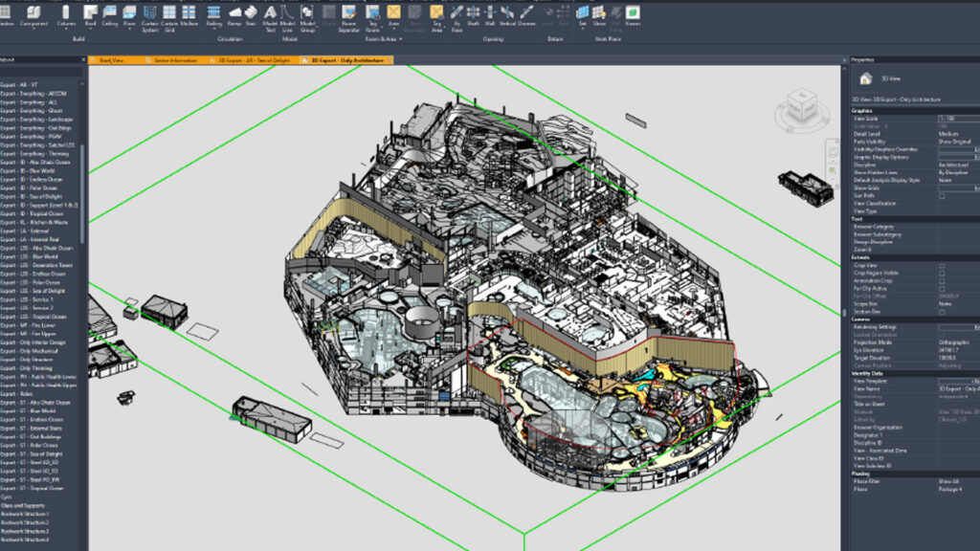Switch to the Start_View tab
Screen dimensions: 980x551
(x=113, y=60)
